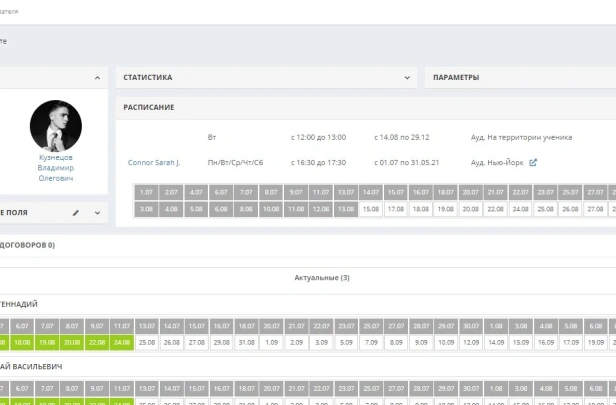
Task: Pick date 1.09 in Геннадий's calendar row
Action: (x=271, y=342)
